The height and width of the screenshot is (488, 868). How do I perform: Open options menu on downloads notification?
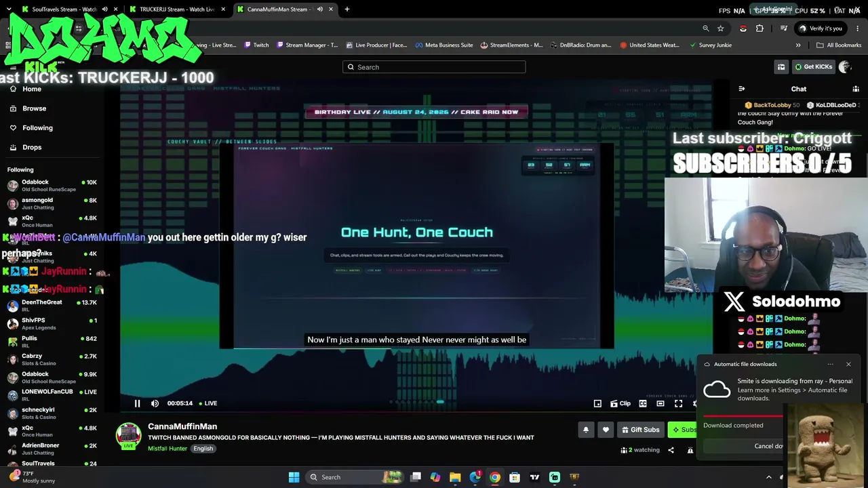830,364
